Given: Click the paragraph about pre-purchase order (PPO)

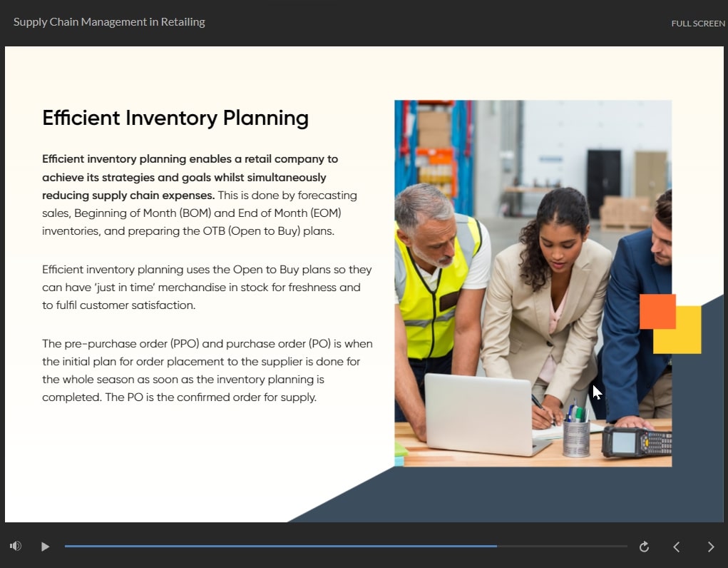Looking at the screenshot, I should point(207,370).
